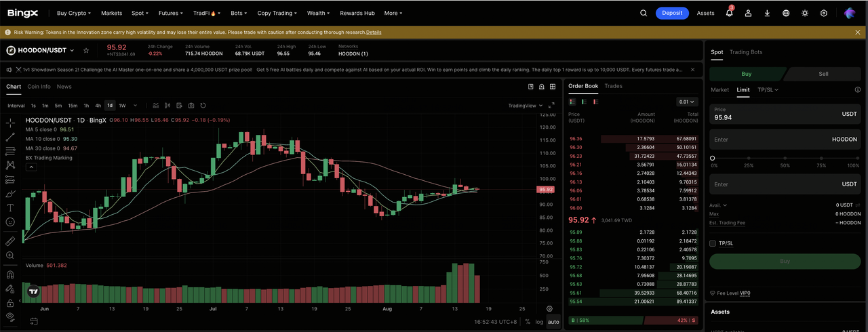The image size is (868, 332).
Task: Tick the TP/SL checkbox
Action: pyautogui.click(x=713, y=243)
